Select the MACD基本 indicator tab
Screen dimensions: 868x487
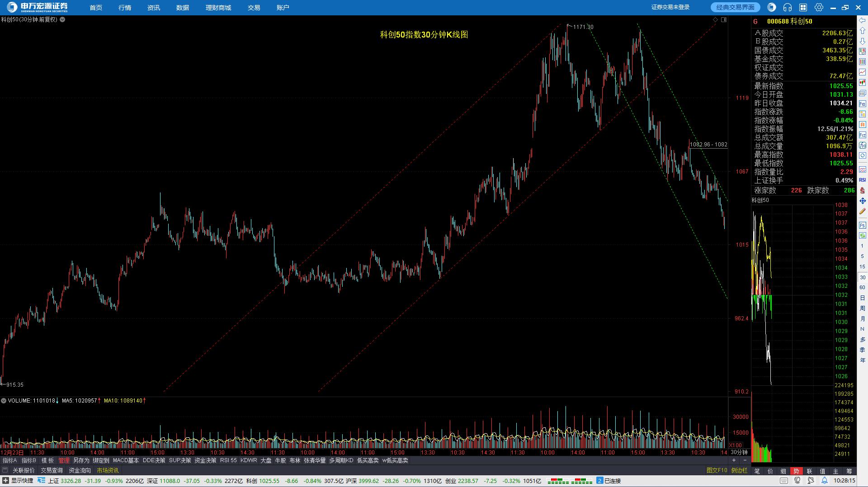126,460
